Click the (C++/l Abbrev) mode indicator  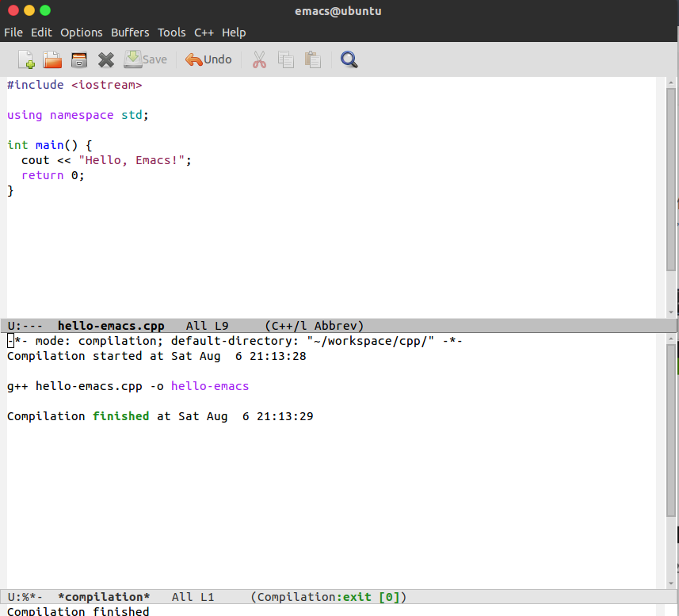click(315, 326)
